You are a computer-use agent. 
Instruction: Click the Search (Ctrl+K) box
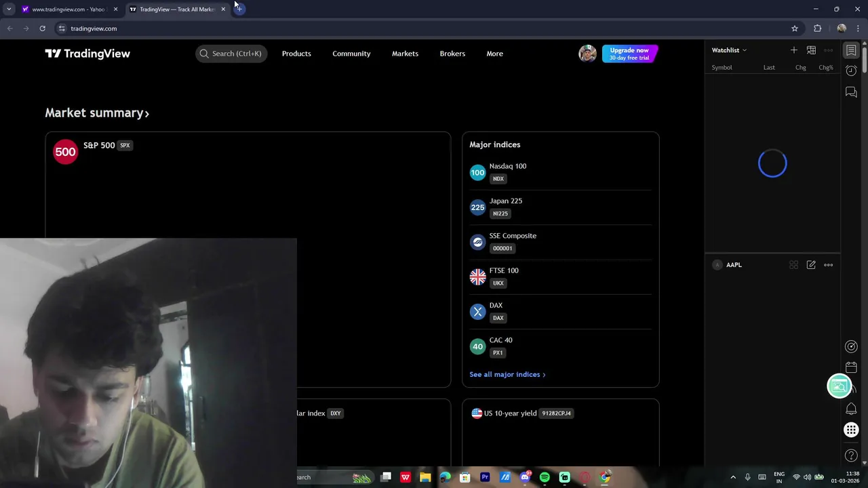tap(231, 54)
